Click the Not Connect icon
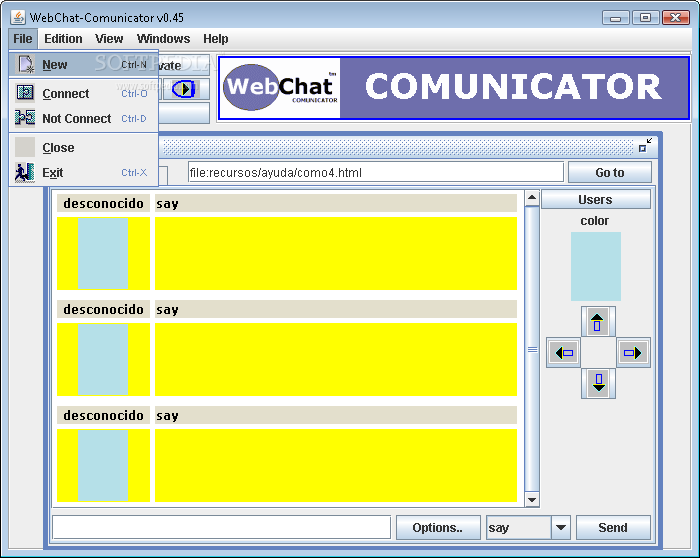Screen dimensions: 700x558 point(25,118)
